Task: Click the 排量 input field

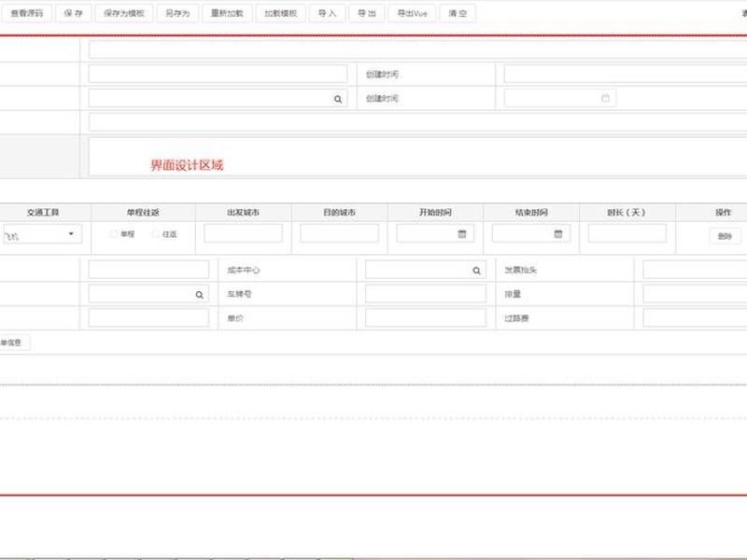Action: 695,294
